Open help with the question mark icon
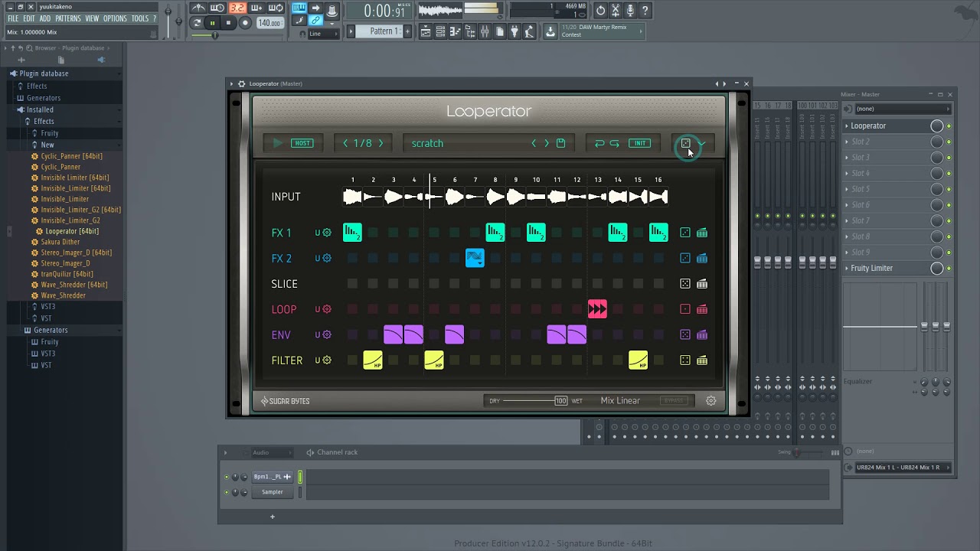The width and height of the screenshot is (980, 551). point(645,11)
